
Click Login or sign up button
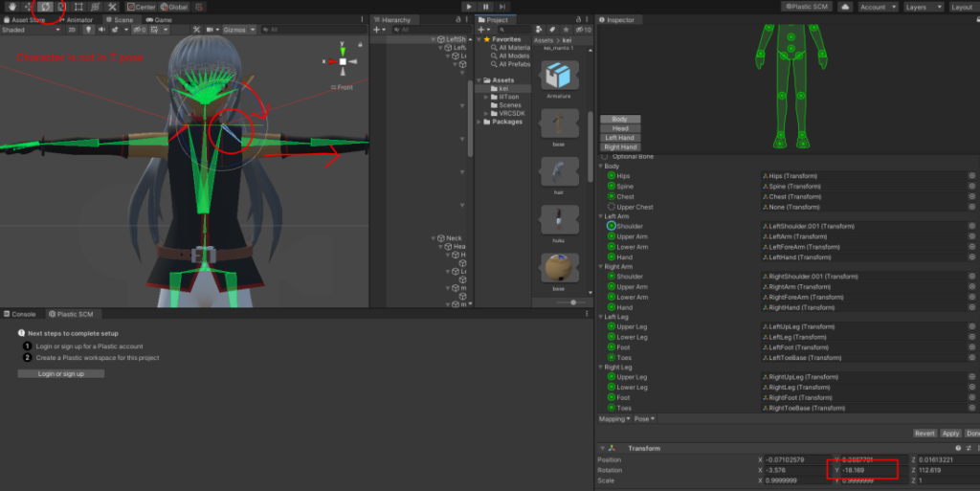(60, 373)
